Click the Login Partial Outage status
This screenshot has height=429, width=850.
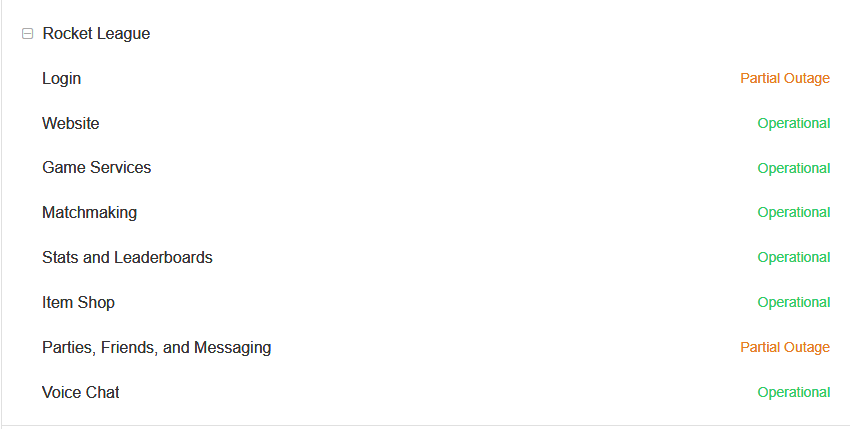(785, 78)
